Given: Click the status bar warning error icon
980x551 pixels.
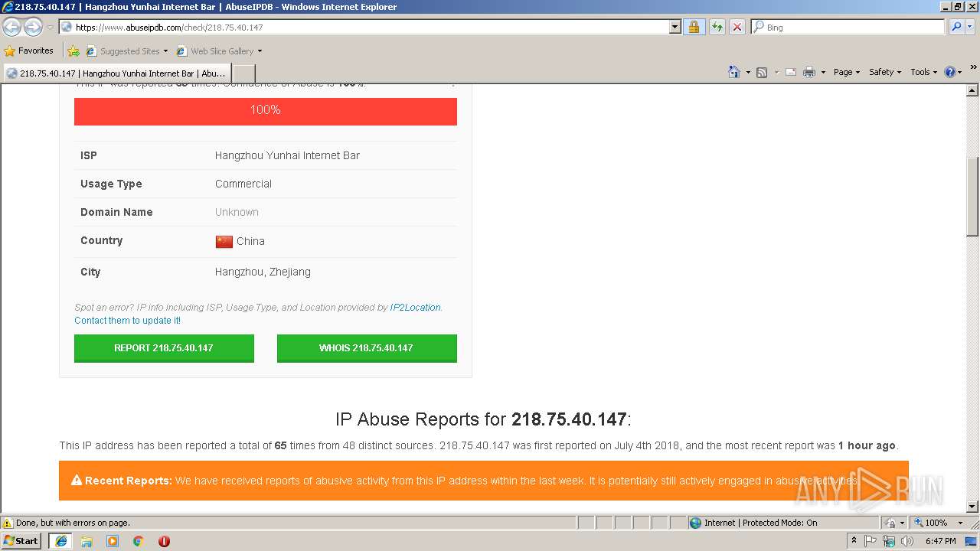Looking at the screenshot, I should click(8, 523).
